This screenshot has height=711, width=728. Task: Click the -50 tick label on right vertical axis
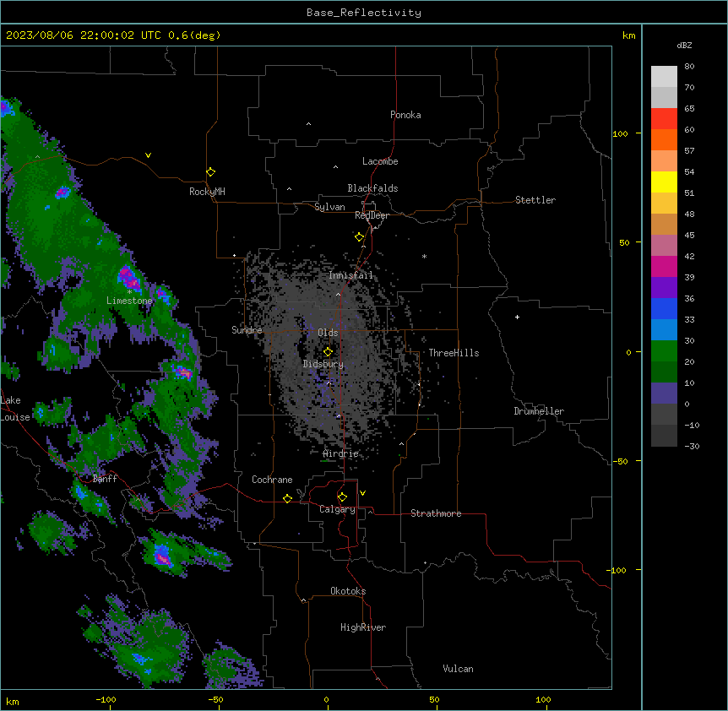(x=620, y=461)
